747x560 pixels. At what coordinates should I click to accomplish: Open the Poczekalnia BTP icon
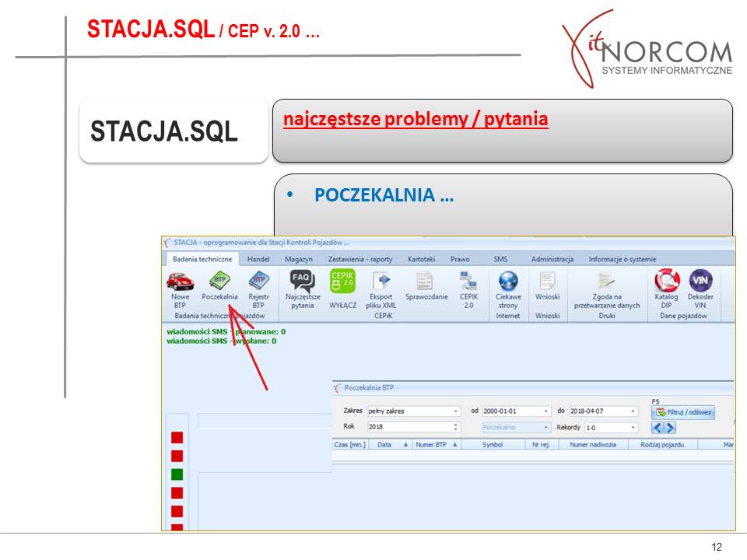(219, 280)
